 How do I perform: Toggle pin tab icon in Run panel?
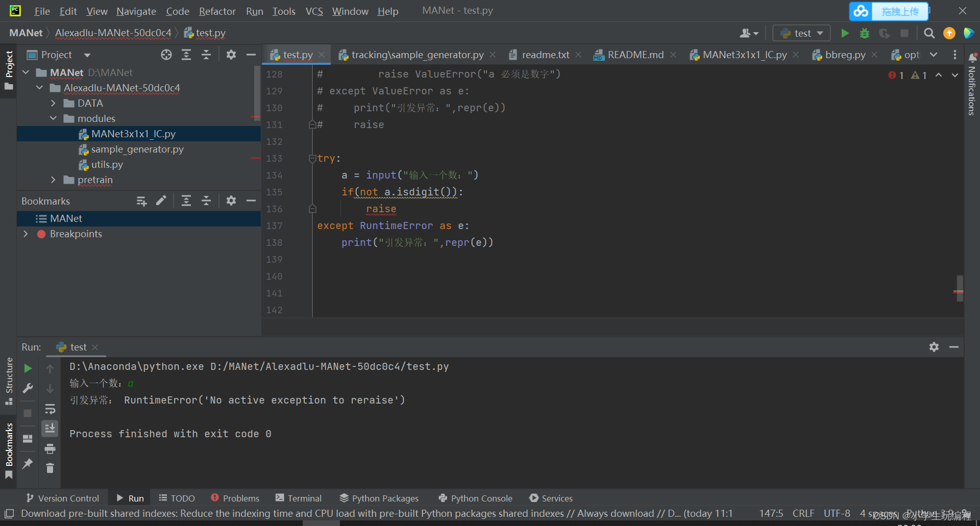[28, 464]
